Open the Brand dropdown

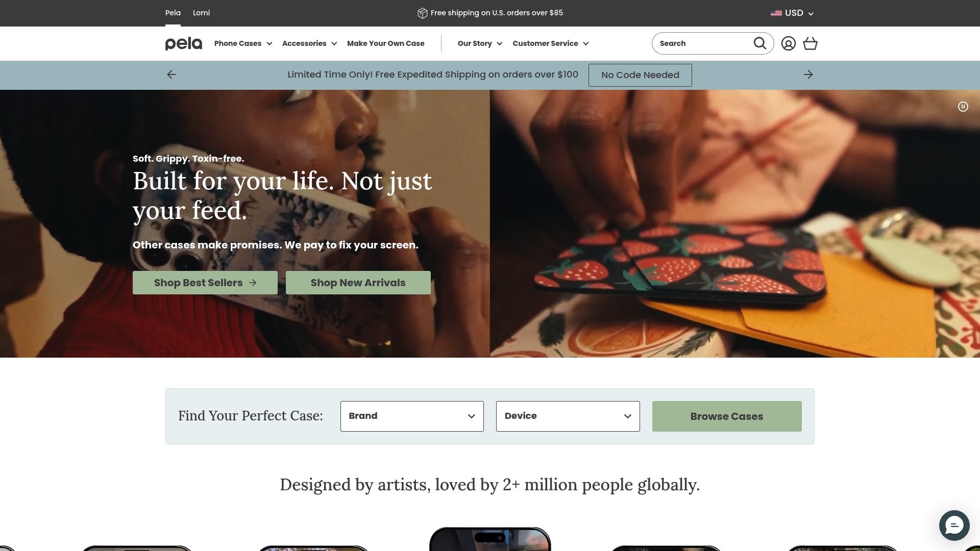tap(411, 416)
